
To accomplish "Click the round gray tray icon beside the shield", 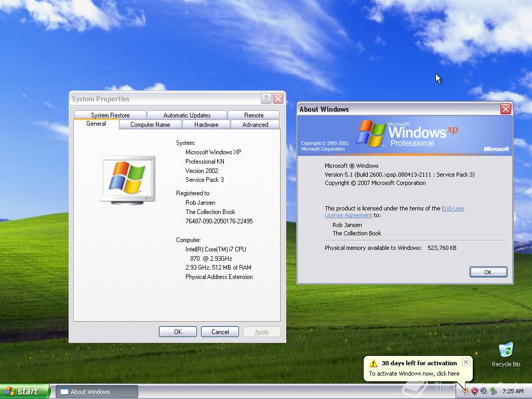I will 484,391.
